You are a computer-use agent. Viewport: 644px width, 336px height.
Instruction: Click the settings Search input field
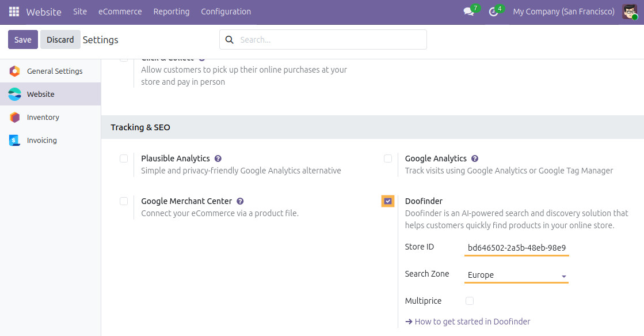coord(323,40)
